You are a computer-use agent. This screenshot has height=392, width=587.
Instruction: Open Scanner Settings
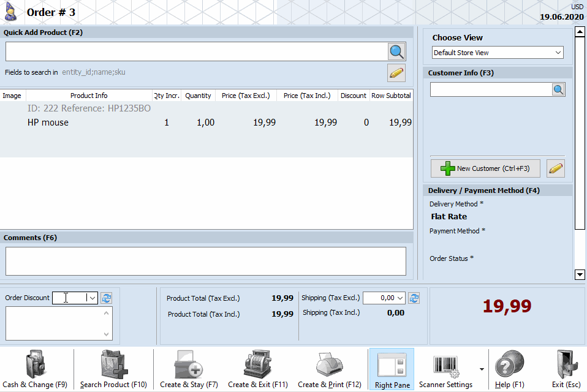click(x=445, y=369)
